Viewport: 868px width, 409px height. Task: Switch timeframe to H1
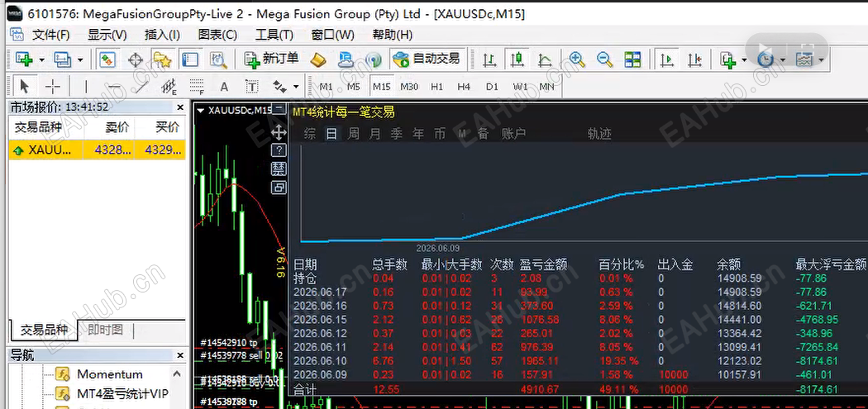pos(436,87)
